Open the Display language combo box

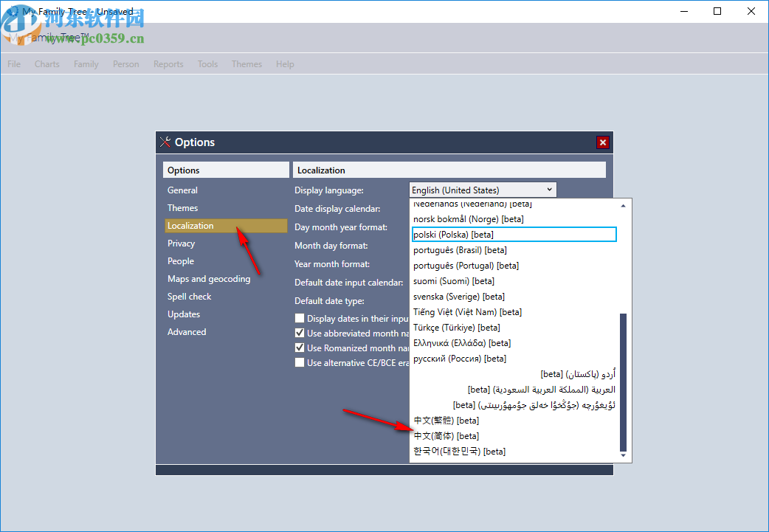pos(482,190)
